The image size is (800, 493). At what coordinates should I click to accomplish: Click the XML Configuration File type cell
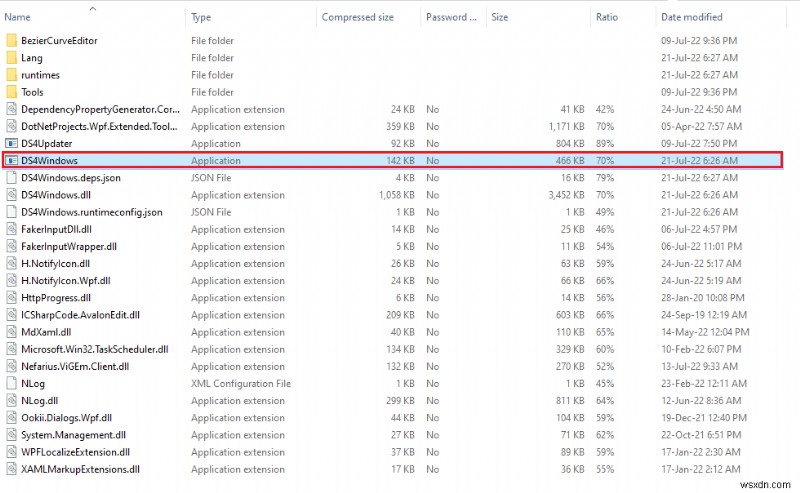coord(241,383)
